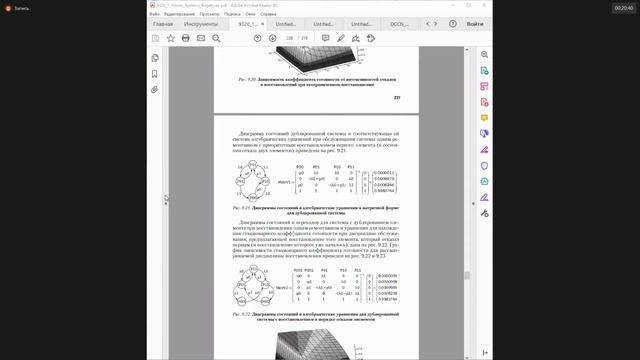Open the yellow Comment tool
The width and height of the screenshot is (640, 360).
484,118
